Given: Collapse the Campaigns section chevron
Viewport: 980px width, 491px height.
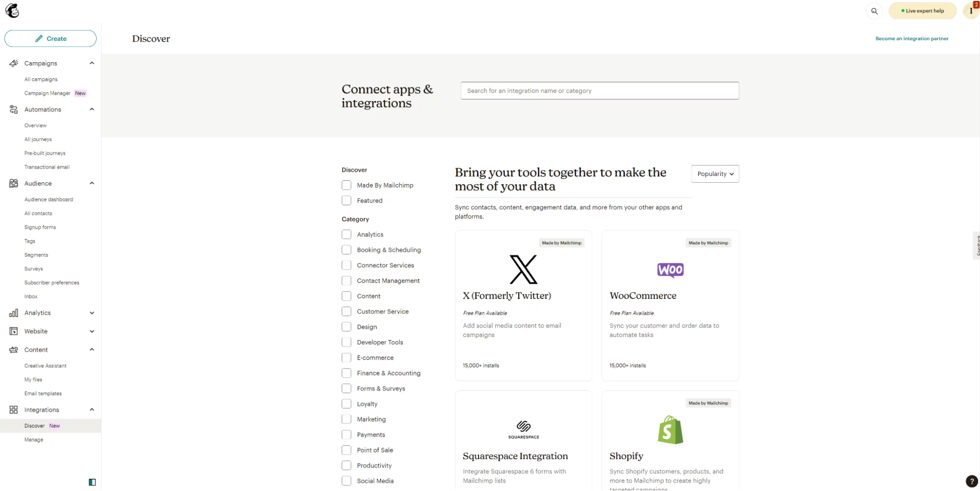Looking at the screenshot, I should click(x=92, y=63).
